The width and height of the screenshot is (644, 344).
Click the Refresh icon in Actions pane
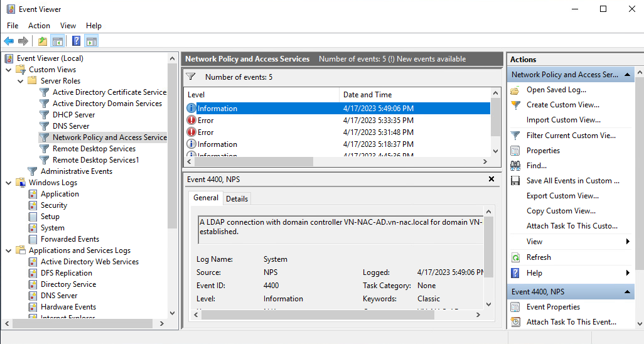pos(515,257)
